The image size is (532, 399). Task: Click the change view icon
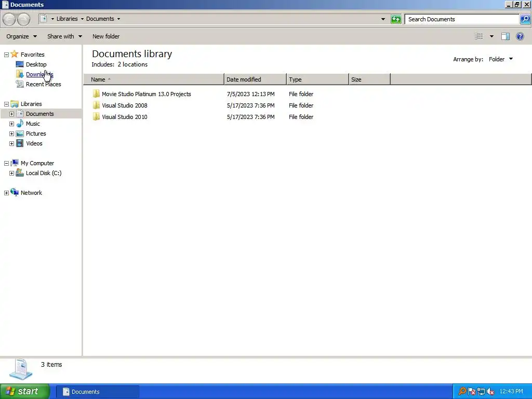(478, 36)
